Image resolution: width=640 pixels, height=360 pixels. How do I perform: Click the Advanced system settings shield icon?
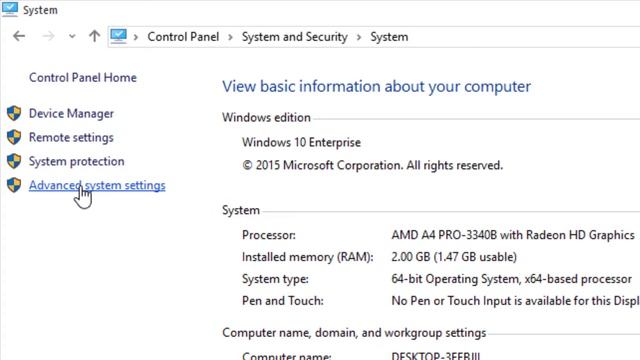[14, 185]
